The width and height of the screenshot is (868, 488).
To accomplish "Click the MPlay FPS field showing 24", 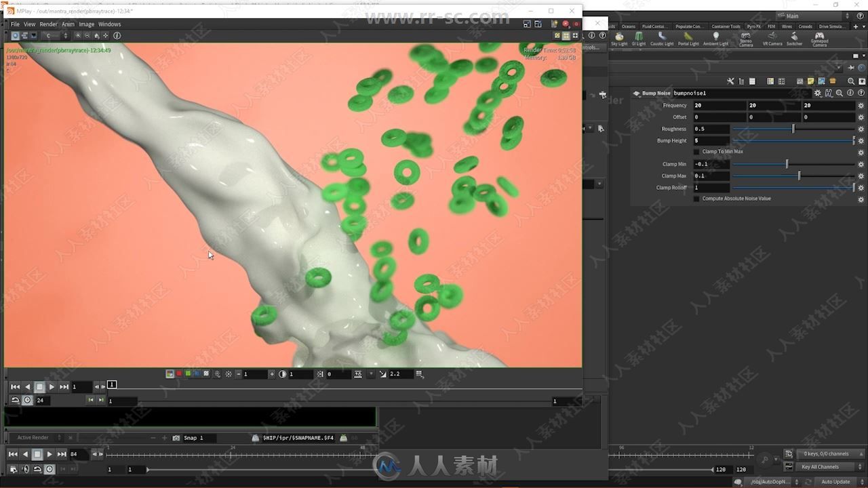I will click(43, 400).
